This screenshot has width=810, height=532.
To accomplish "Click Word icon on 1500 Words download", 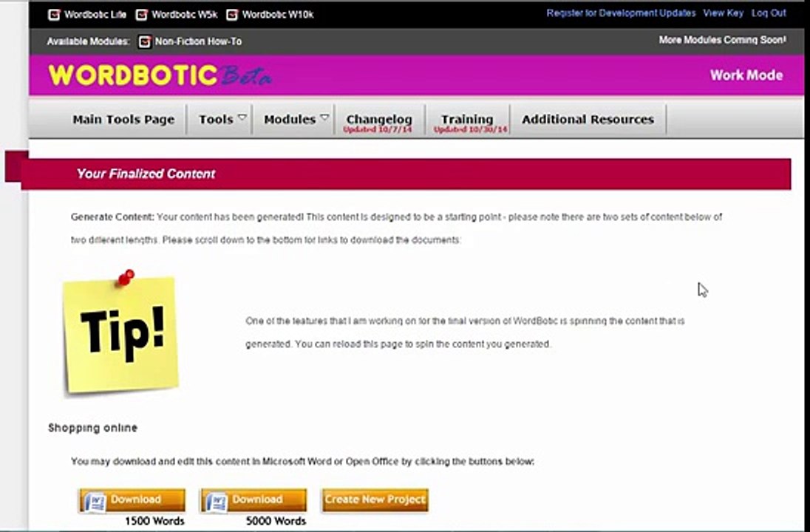I will [95, 502].
